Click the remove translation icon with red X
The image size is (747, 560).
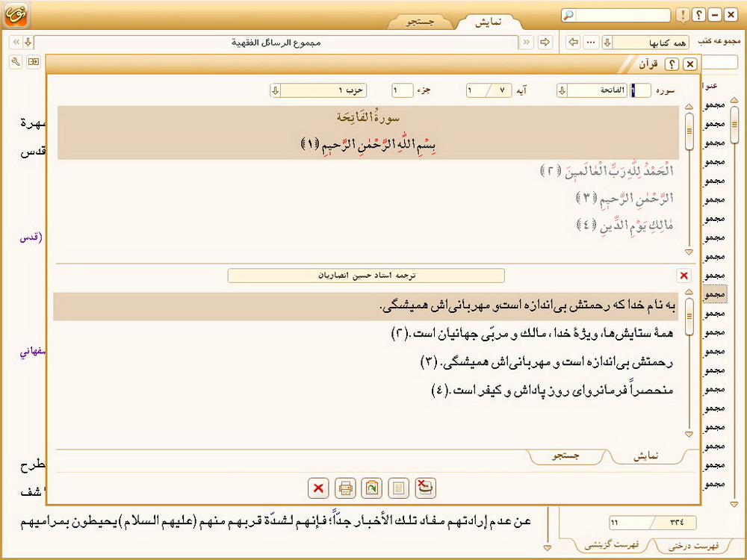(x=425, y=488)
